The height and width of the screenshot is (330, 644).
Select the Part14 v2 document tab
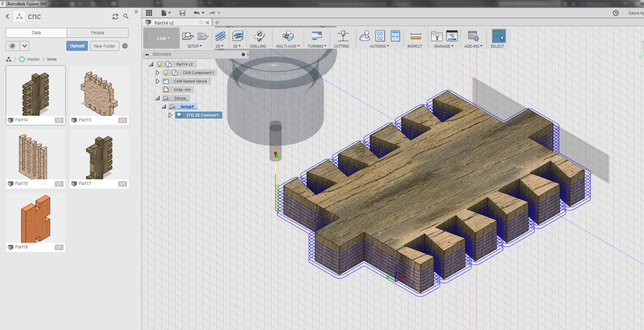click(x=164, y=23)
